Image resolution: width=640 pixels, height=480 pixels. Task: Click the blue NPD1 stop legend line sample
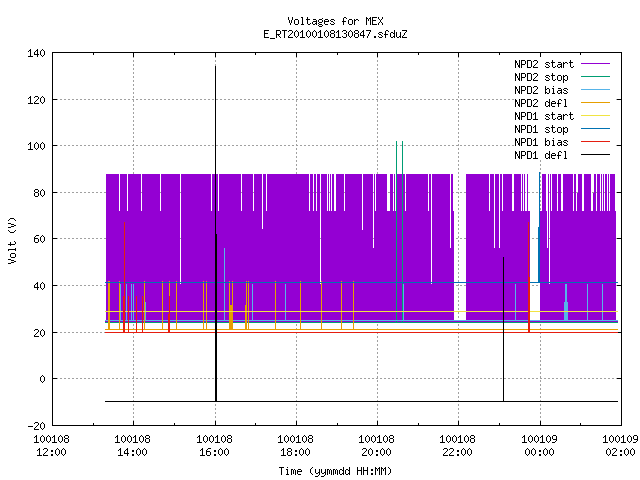[596, 129]
